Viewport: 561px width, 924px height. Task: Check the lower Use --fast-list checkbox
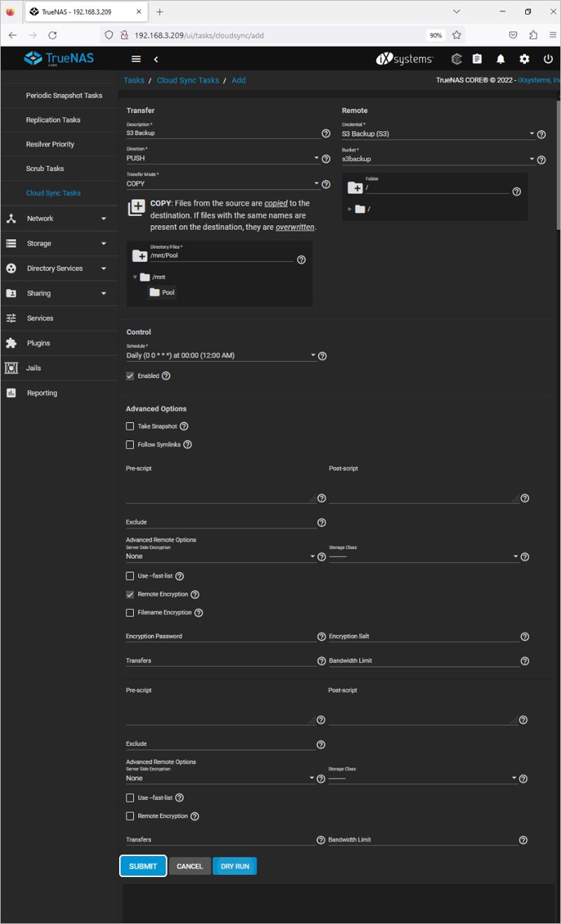(130, 798)
